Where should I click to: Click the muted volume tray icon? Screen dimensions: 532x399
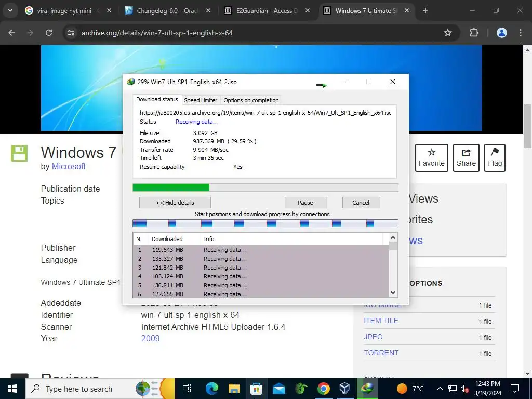pyautogui.click(x=465, y=389)
